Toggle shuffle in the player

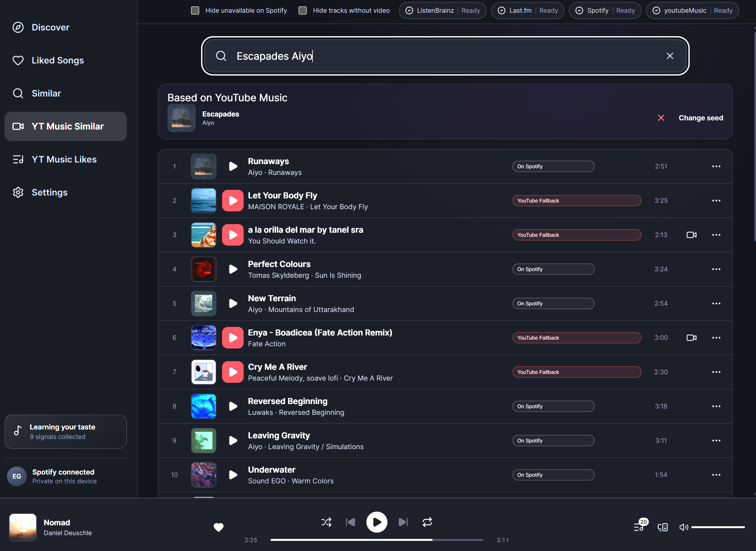(x=326, y=522)
